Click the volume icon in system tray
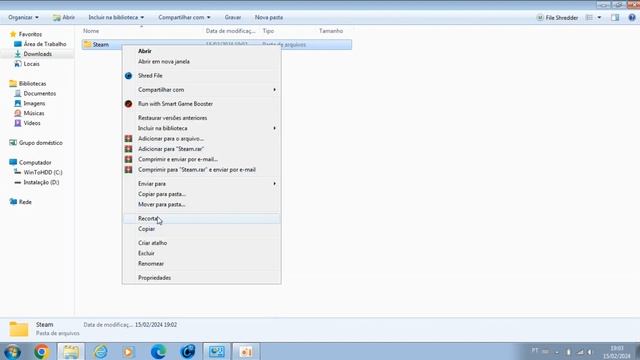This screenshot has width=640, height=360. click(590, 352)
